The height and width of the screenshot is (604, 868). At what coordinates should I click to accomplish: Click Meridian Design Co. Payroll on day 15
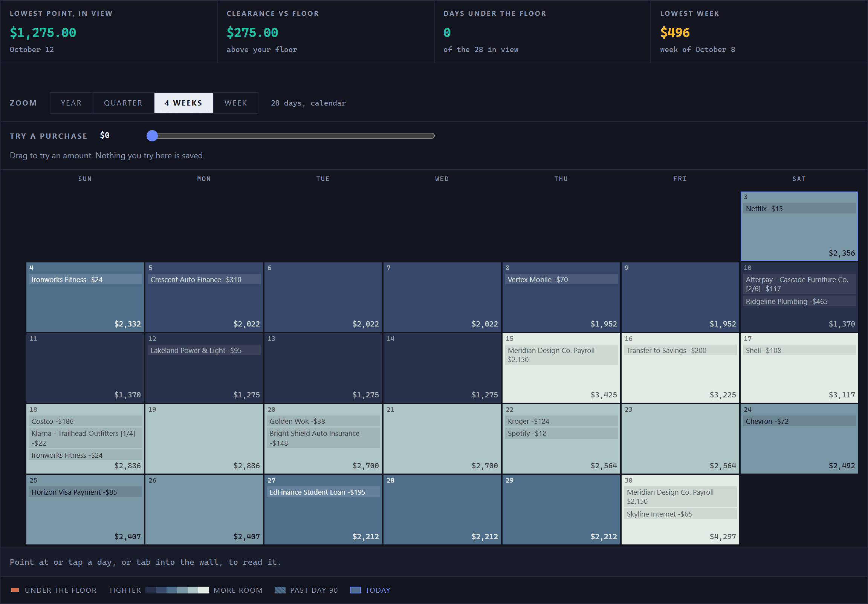tap(561, 355)
